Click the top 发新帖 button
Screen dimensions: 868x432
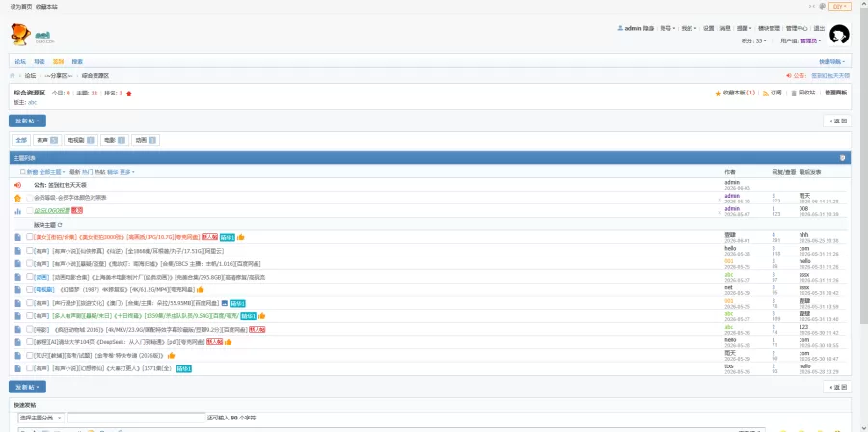27,121
